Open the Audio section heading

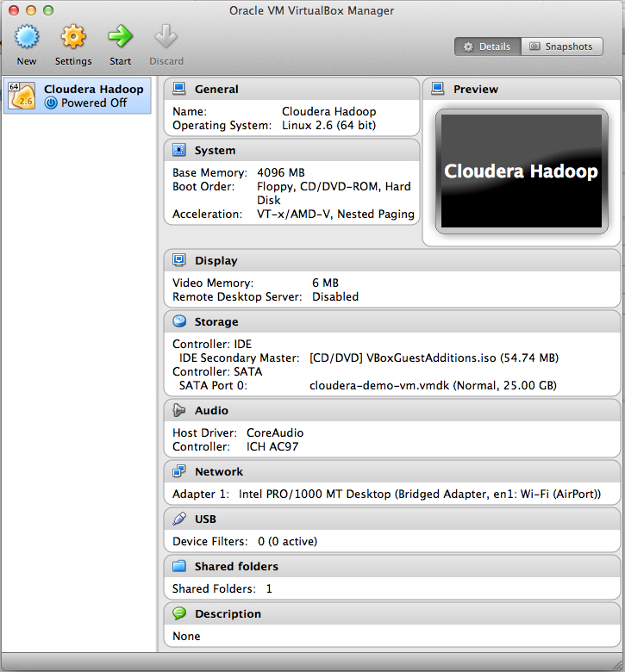pos(211,411)
